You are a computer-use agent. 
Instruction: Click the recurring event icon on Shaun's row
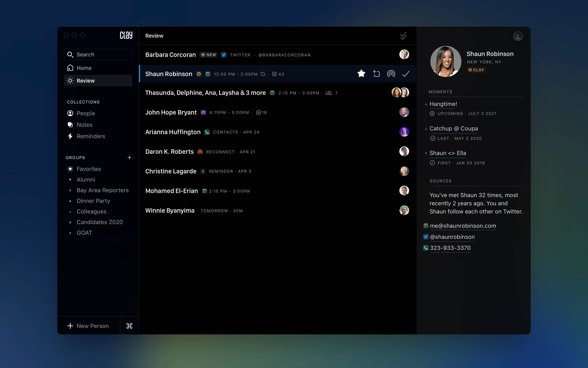pos(263,74)
